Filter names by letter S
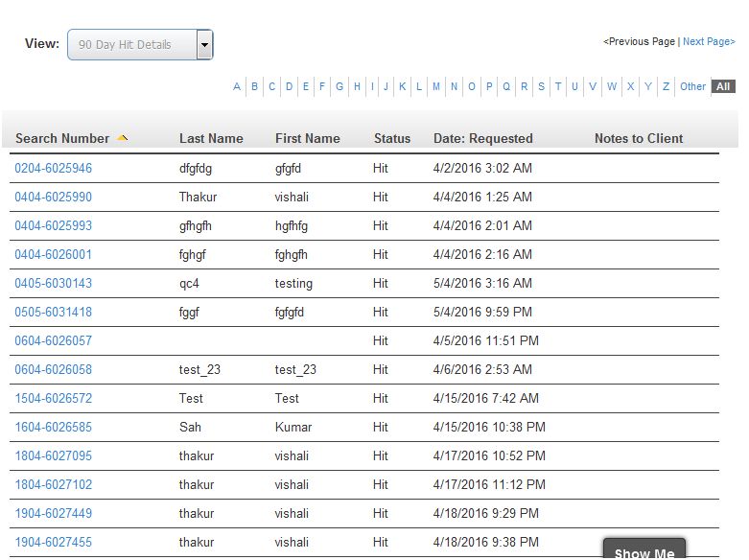This screenshot has height=560, width=749. click(x=541, y=86)
